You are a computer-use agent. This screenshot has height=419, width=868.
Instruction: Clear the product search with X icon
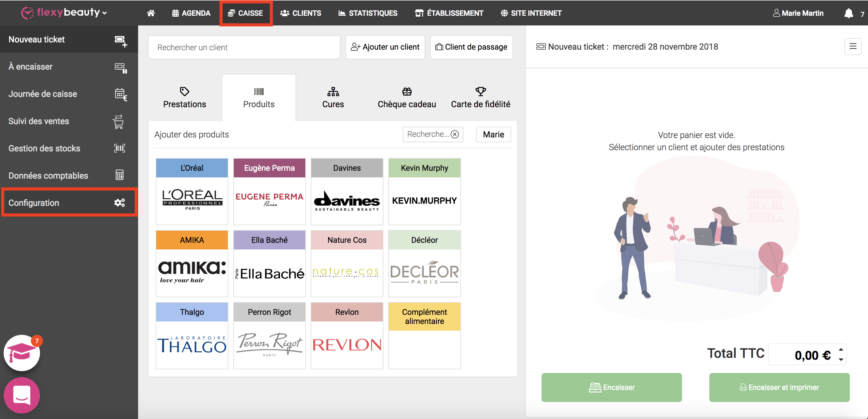(x=455, y=134)
